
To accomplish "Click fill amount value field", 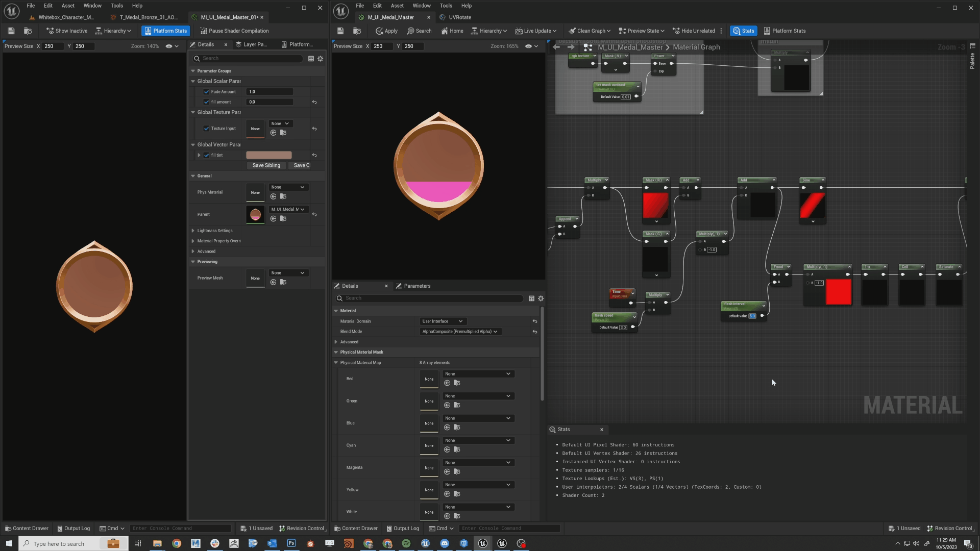I will click(x=270, y=102).
